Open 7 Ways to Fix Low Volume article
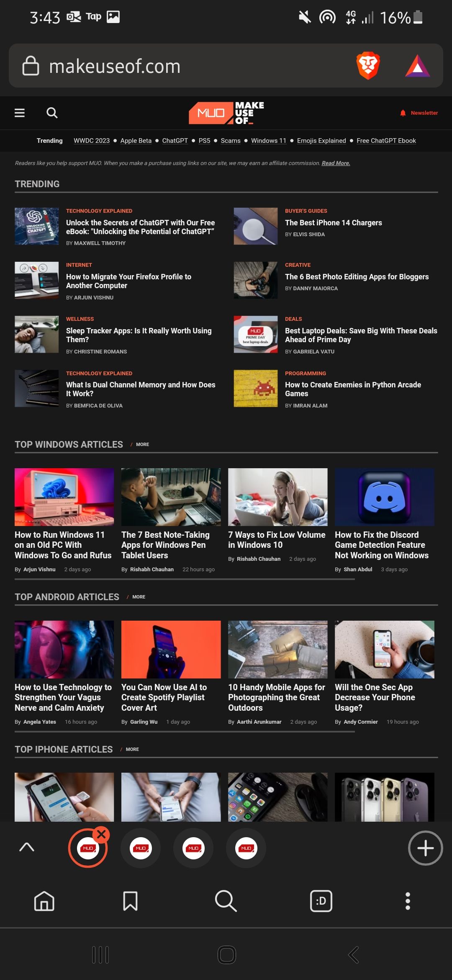The width and height of the screenshot is (452, 980). pyautogui.click(x=277, y=540)
